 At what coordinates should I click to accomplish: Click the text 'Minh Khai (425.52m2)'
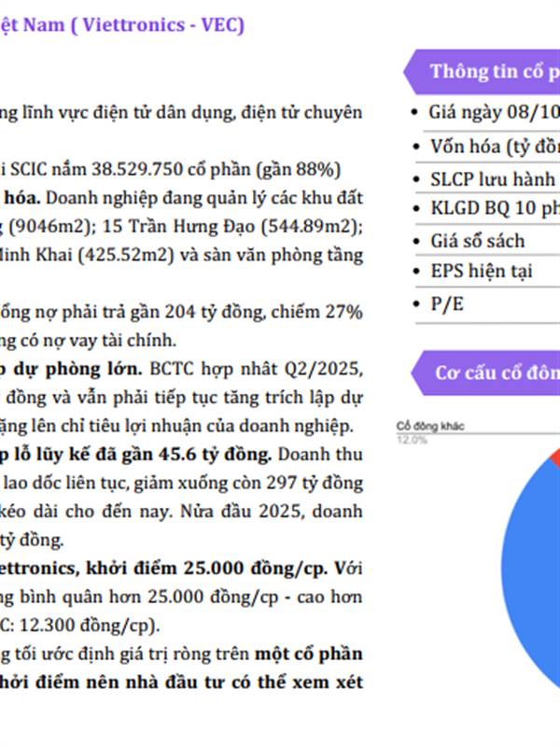click(87, 255)
